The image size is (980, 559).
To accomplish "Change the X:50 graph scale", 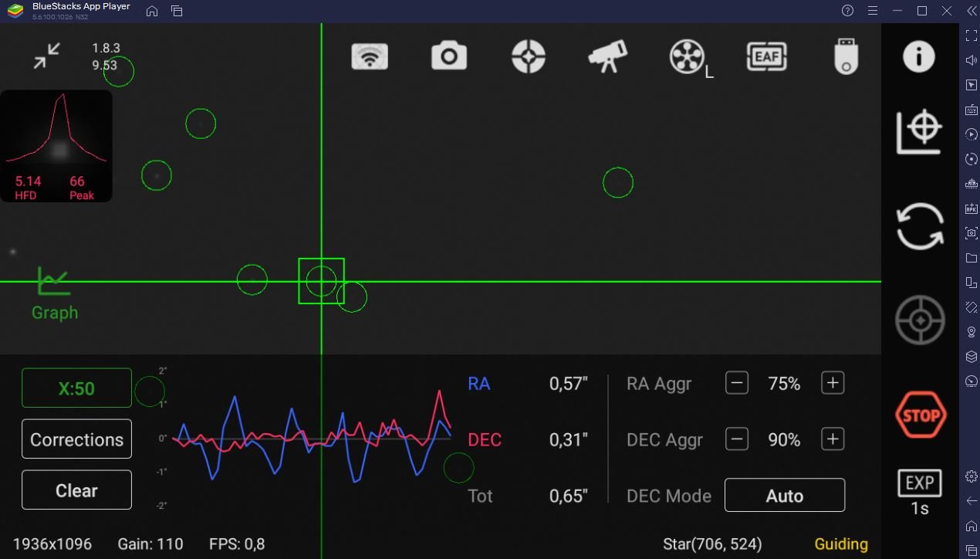I will (x=76, y=388).
